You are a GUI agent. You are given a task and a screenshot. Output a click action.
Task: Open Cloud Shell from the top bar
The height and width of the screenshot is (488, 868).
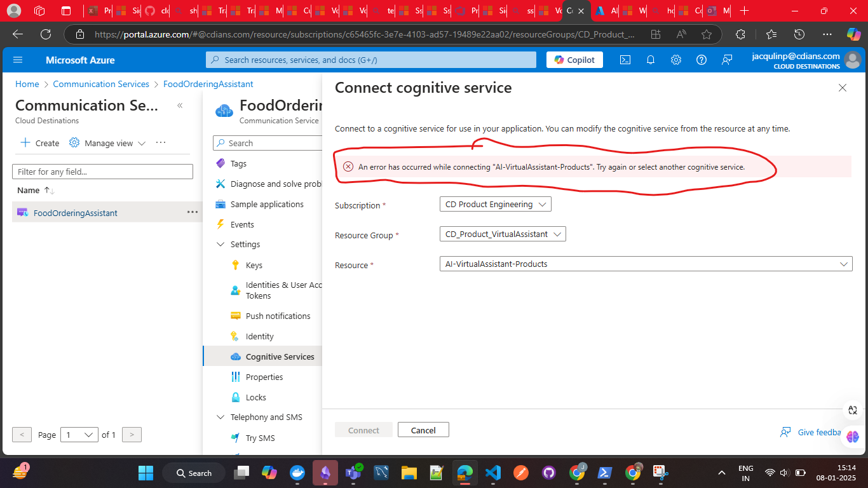(x=625, y=60)
